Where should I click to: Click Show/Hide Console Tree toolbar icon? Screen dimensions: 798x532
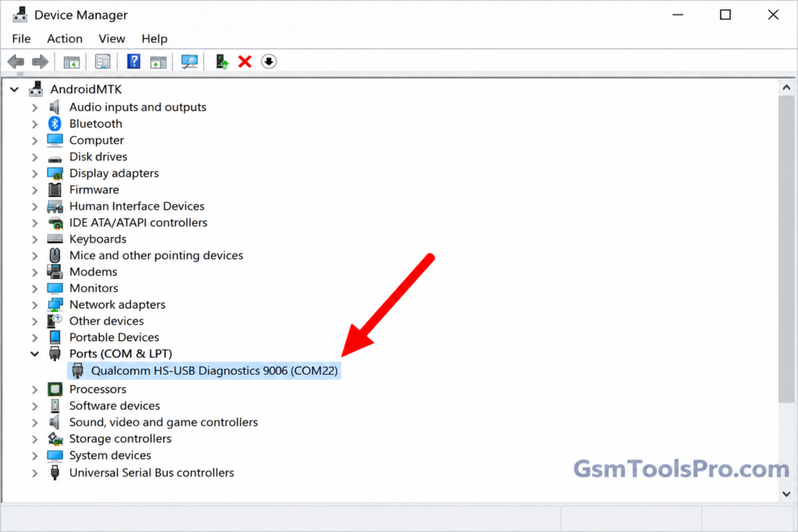(72, 62)
